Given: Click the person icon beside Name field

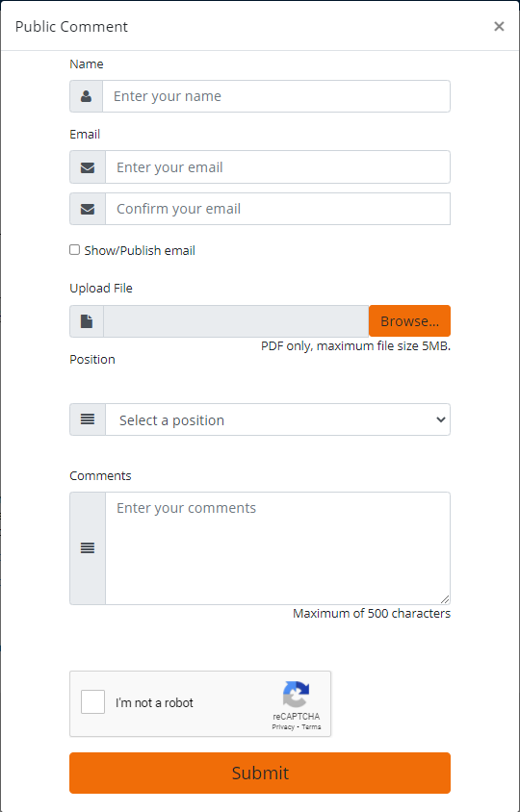Looking at the screenshot, I should (86, 96).
